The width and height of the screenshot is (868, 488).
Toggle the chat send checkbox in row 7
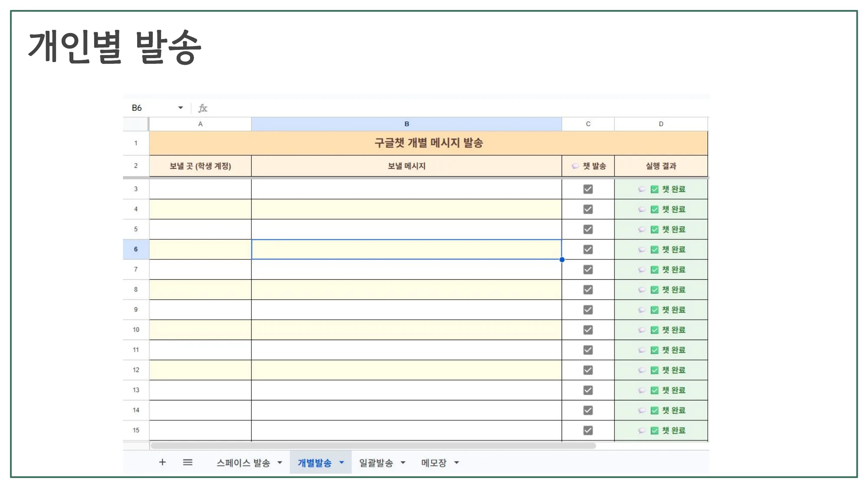point(588,269)
